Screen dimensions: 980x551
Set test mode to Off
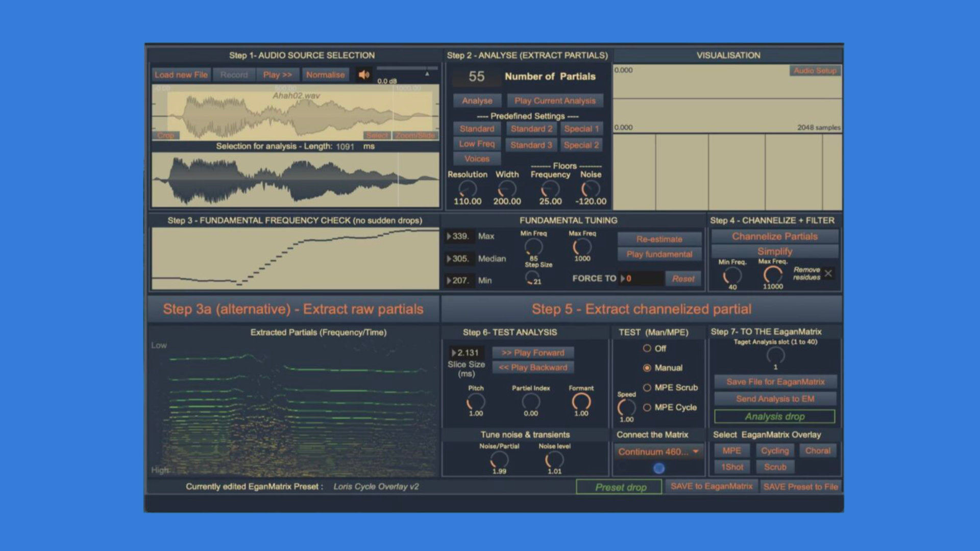[x=647, y=348]
